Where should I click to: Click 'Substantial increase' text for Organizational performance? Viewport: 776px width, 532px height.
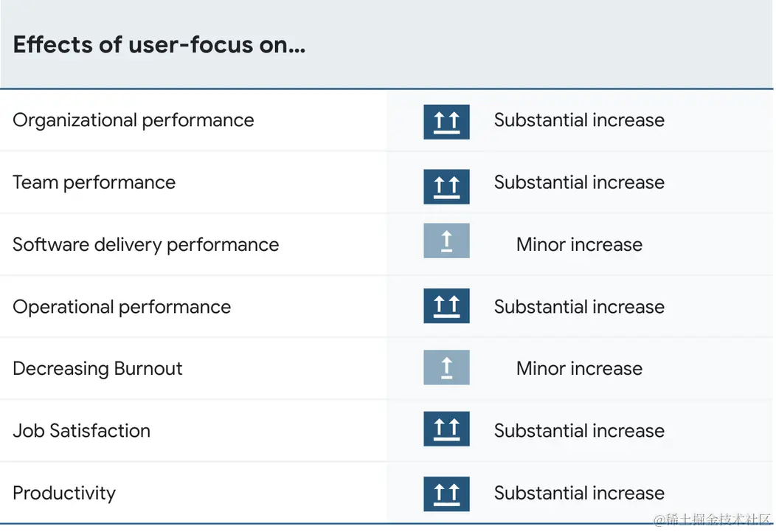pyautogui.click(x=579, y=120)
